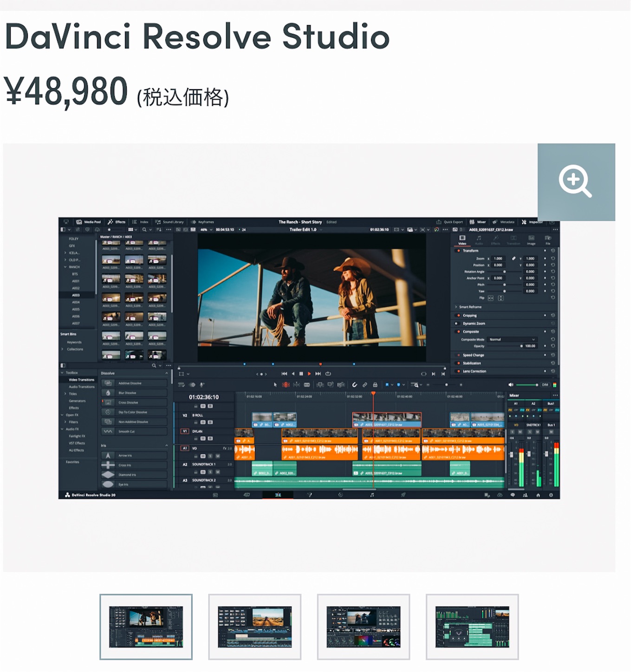Screen dimensions: 631x672
Task: Choose the Cross Dissolve transition
Action: [134, 403]
